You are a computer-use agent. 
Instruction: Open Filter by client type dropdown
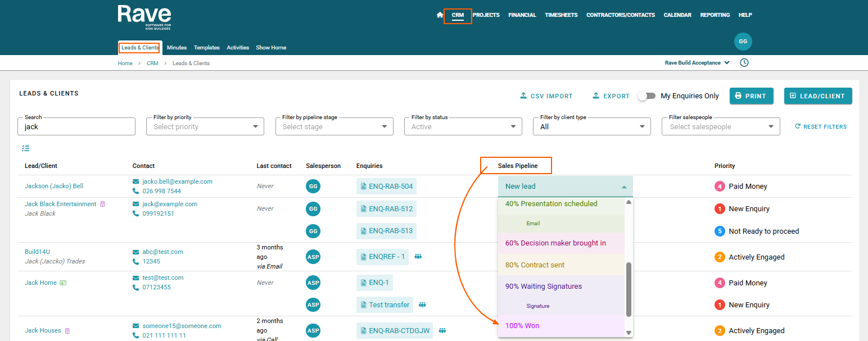pos(591,126)
